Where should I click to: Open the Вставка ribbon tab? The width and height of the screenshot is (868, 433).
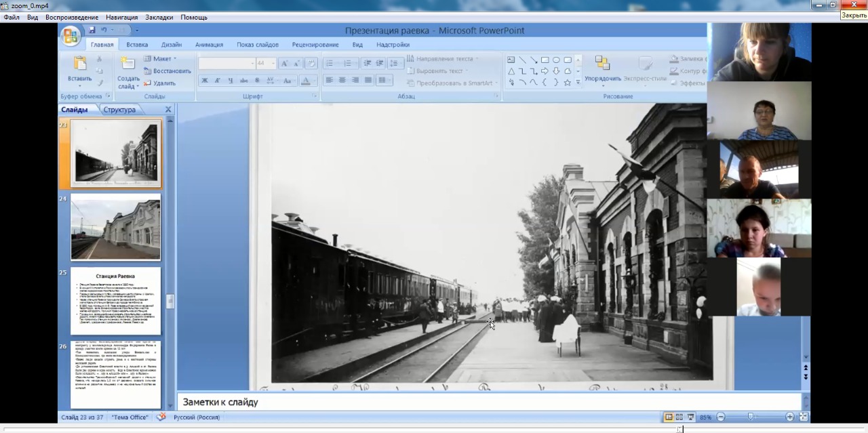[137, 45]
